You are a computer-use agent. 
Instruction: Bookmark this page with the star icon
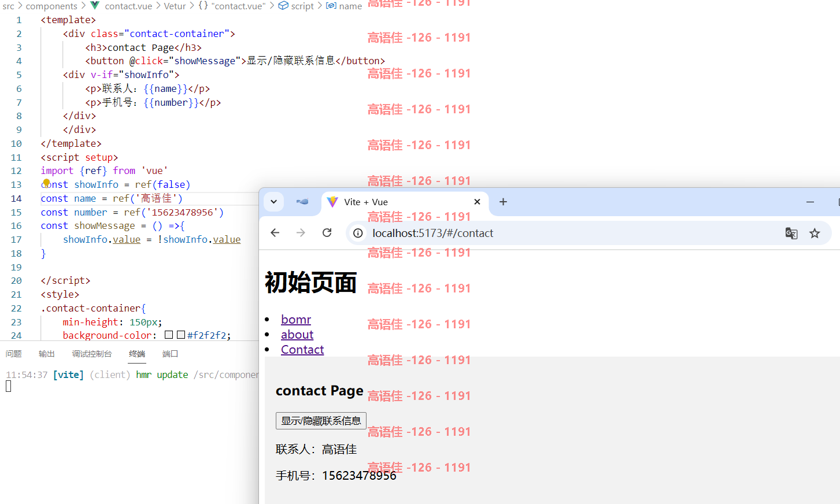[815, 233]
